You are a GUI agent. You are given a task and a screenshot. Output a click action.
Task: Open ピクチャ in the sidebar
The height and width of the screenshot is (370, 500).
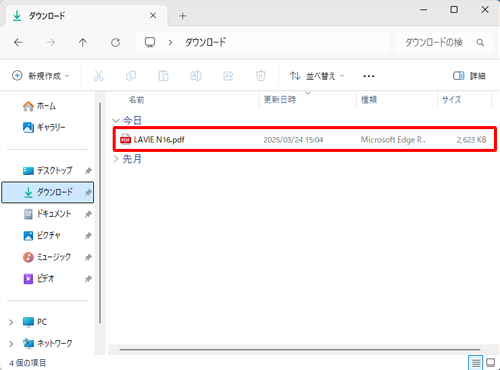[x=42, y=236]
